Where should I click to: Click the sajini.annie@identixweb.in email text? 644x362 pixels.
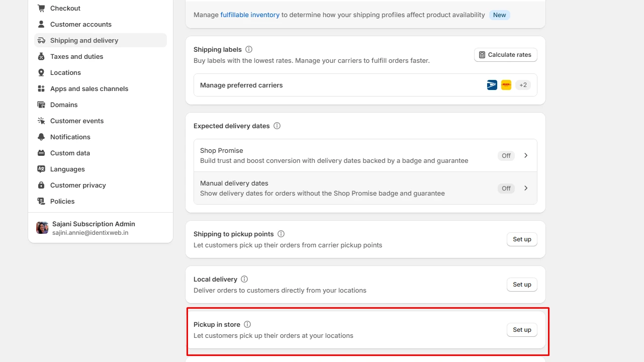coord(90,233)
